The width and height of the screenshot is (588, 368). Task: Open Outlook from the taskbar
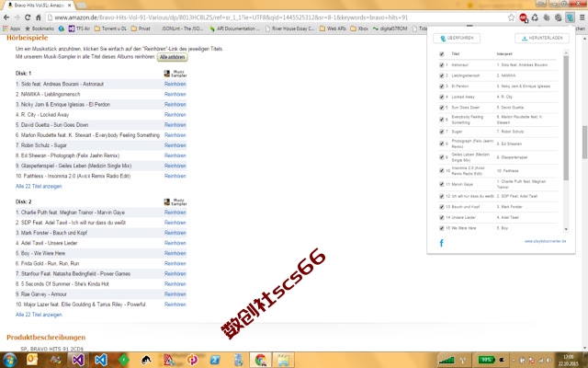click(x=32, y=360)
